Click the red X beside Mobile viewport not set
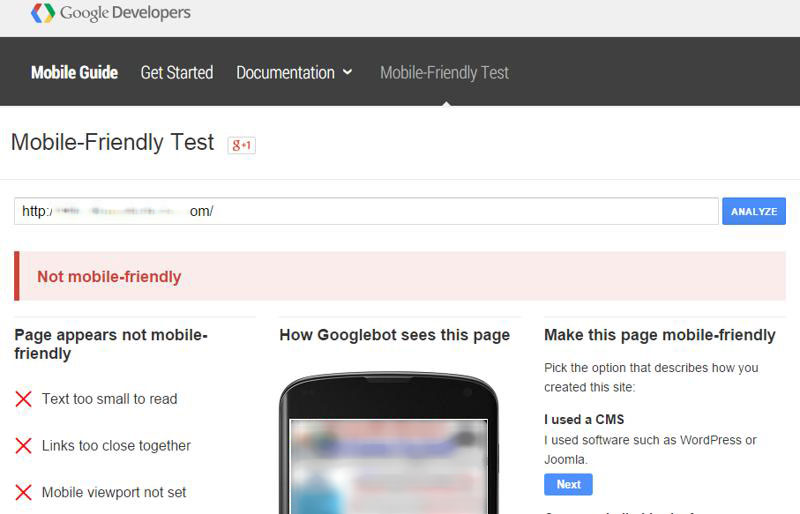800x514 pixels. point(23,493)
